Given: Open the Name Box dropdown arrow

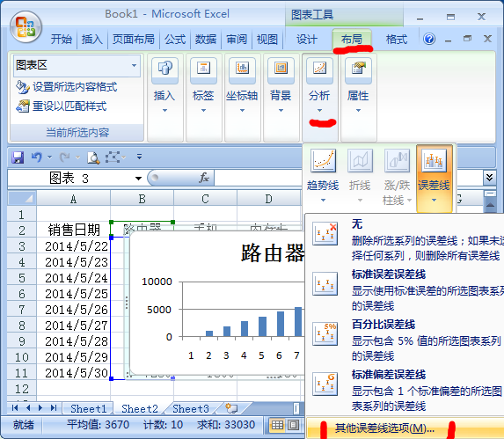Looking at the screenshot, I should point(139,179).
